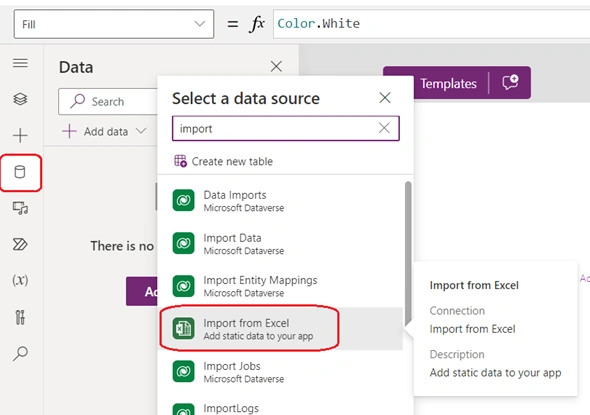Click the purple Add data button
Screen dimensions: 590x415
tap(142, 291)
